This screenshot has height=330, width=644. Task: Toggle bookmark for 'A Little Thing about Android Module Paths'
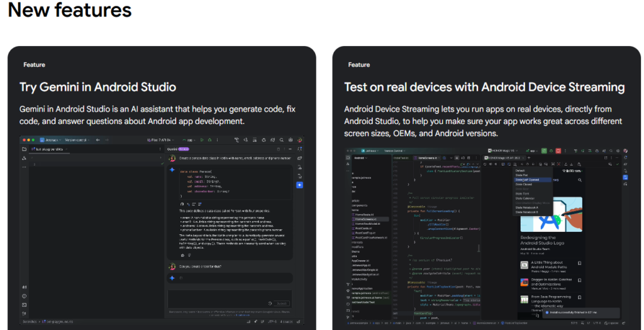(579, 263)
